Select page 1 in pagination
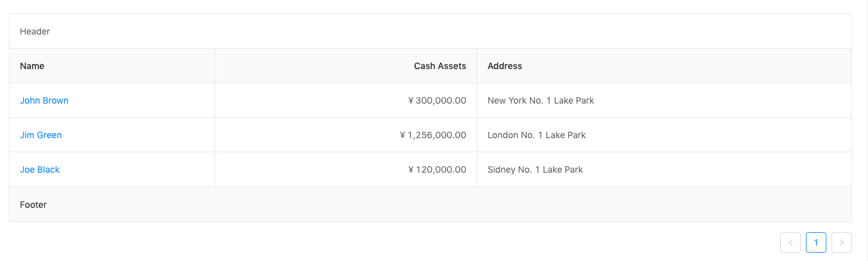868x261 pixels. pos(816,242)
